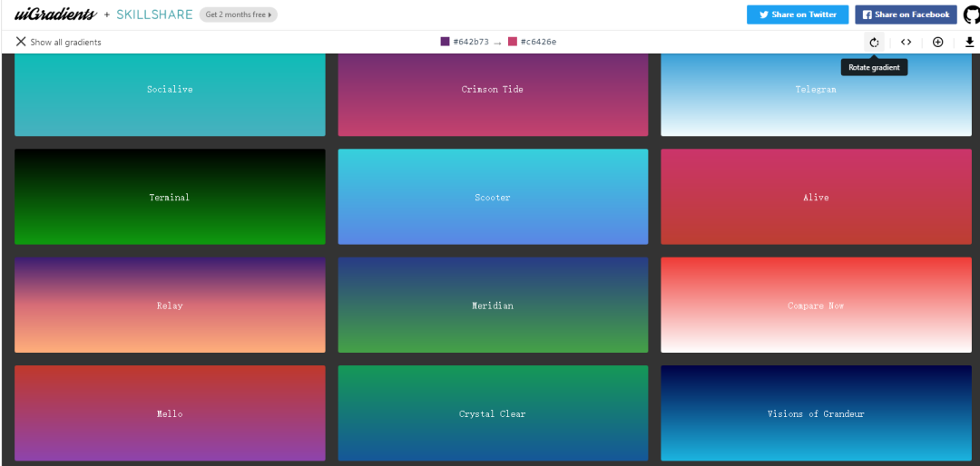Open the Get CSS code icon

click(x=906, y=42)
